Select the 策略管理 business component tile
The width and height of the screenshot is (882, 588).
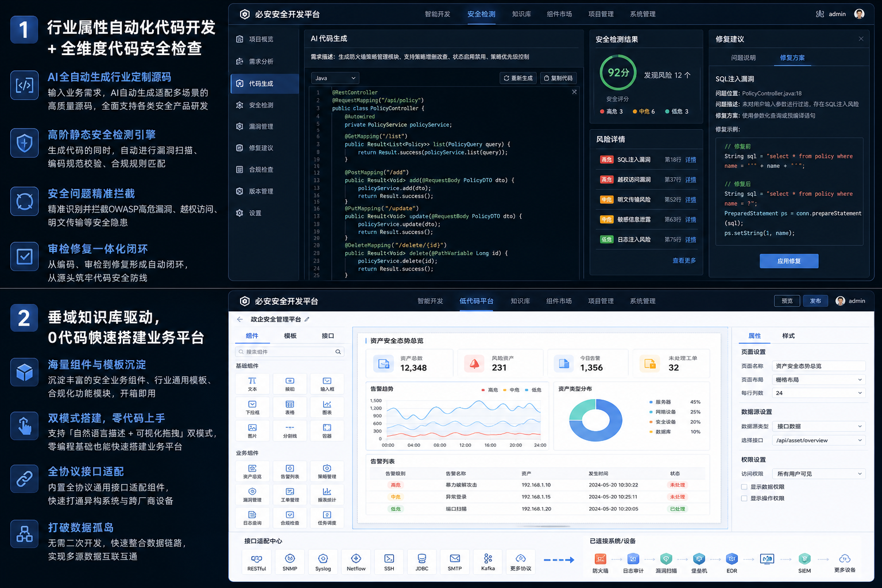[327, 471]
